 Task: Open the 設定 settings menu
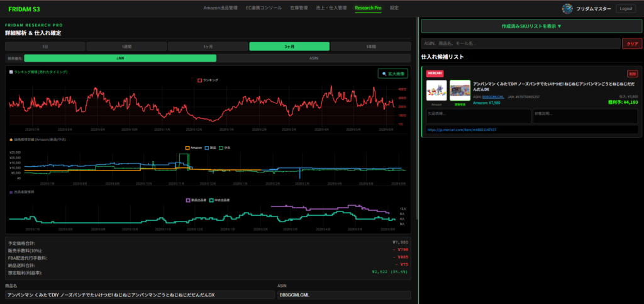point(394,8)
